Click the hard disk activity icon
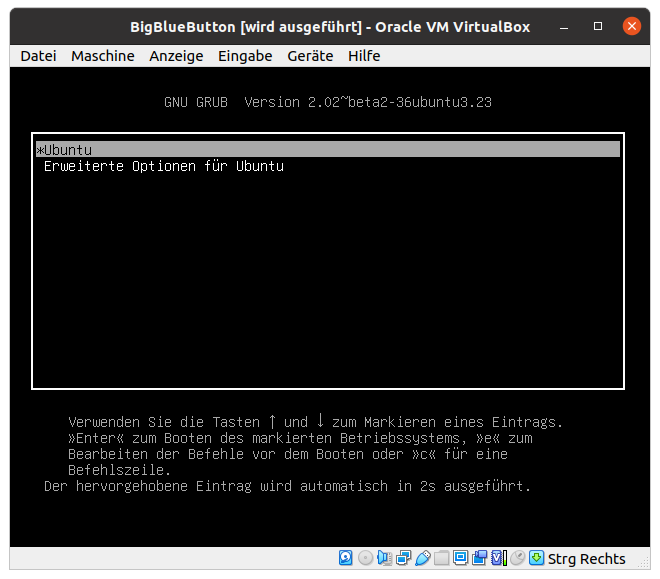 click(345, 558)
